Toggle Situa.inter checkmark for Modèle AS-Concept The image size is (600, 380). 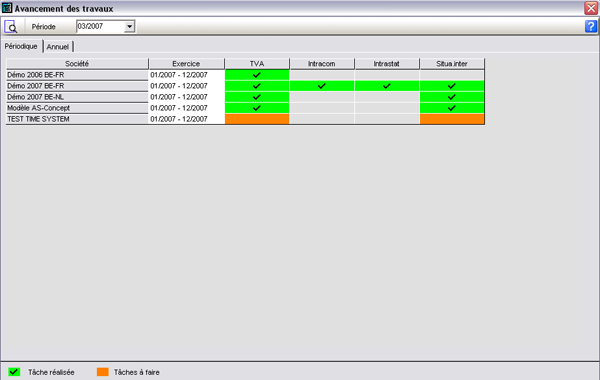pos(452,108)
